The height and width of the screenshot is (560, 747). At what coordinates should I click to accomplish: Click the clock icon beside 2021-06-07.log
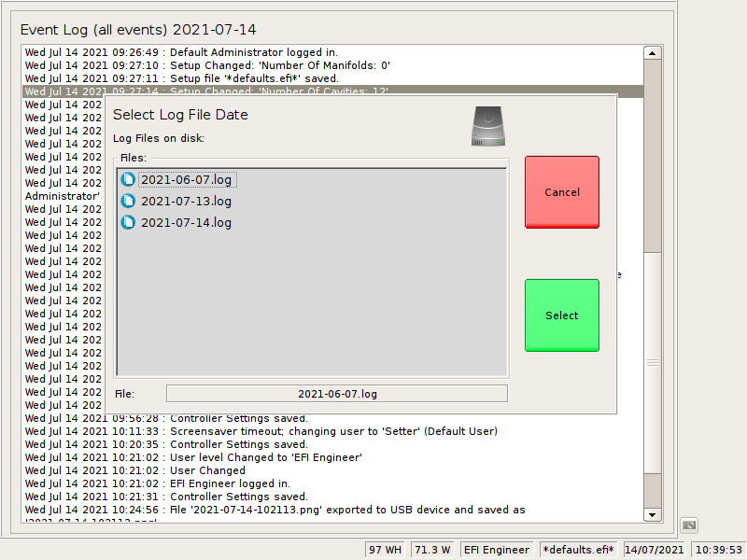coord(128,179)
